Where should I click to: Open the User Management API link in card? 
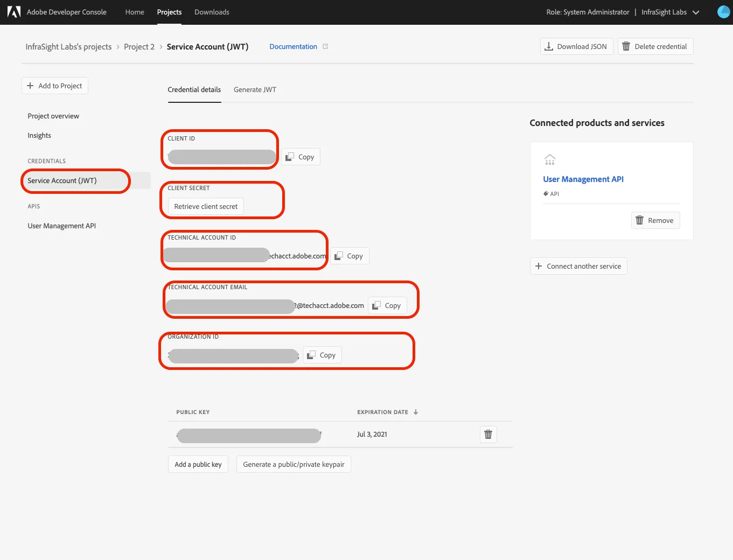[583, 179]
